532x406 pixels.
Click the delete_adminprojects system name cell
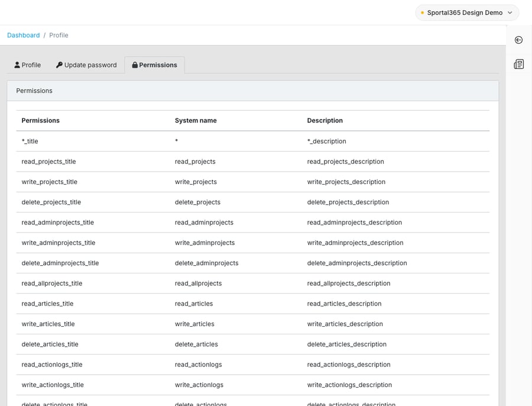click(235, 263)
